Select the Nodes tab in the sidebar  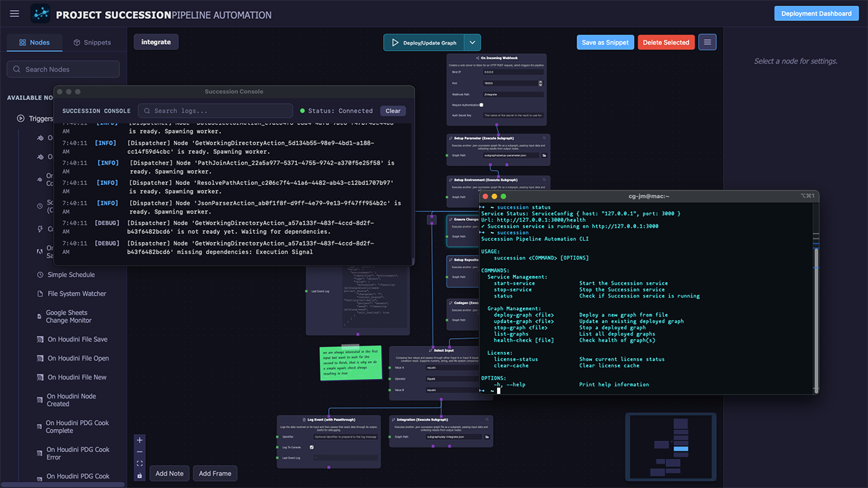click(35, 42)
